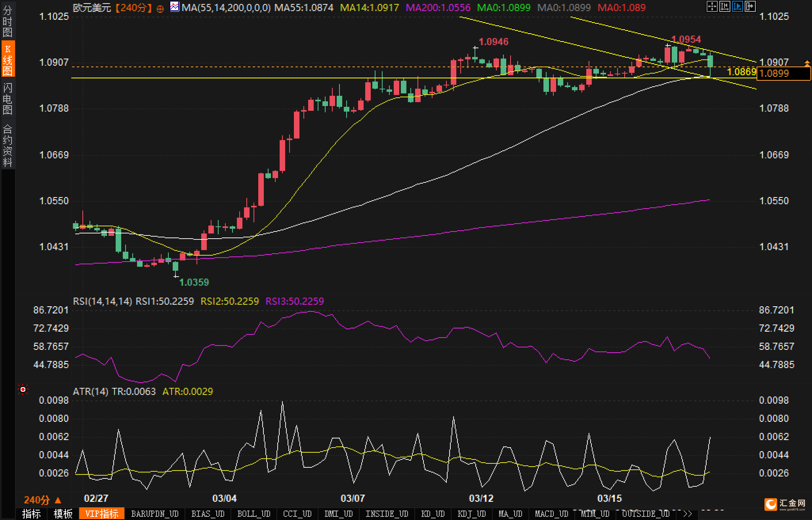
Task: Click the orange double up arrow at price axis
Action: tap(807, 63)
